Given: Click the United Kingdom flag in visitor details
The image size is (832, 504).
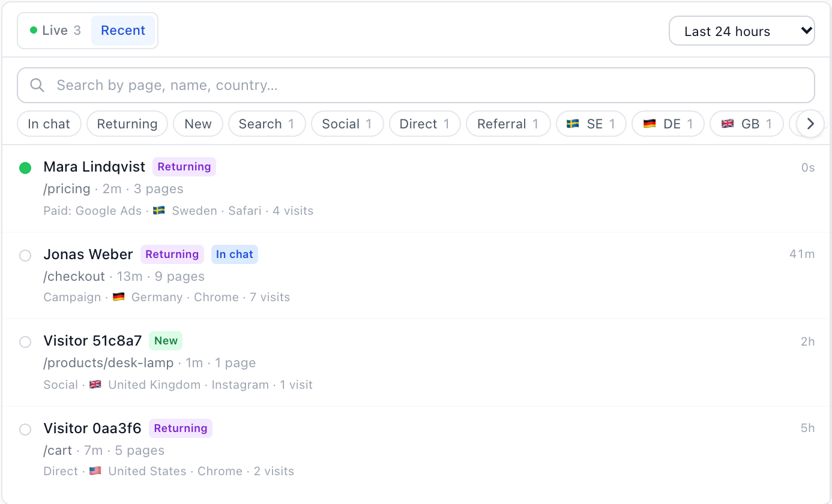Looking at the screenshot, I should pyautogui.click(x=95, y=385).
